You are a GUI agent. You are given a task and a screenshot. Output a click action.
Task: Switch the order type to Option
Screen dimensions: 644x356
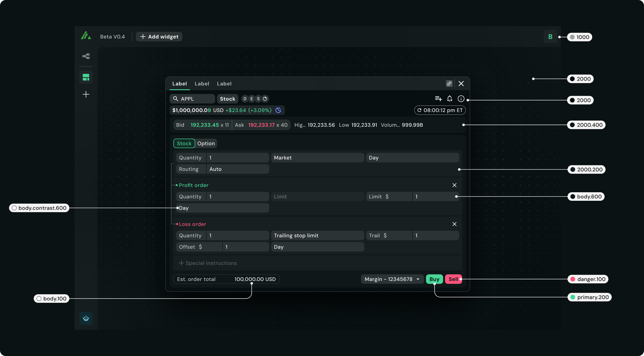tap(206, 143)
